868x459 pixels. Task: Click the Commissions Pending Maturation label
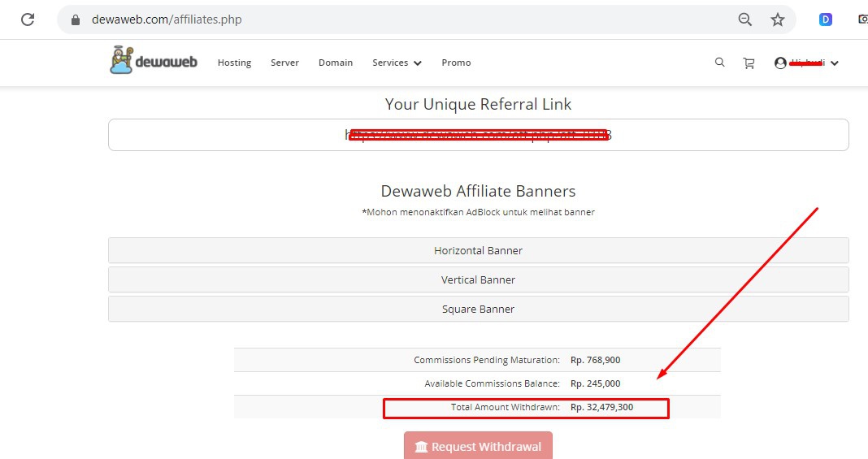click(x=487, y=360)
